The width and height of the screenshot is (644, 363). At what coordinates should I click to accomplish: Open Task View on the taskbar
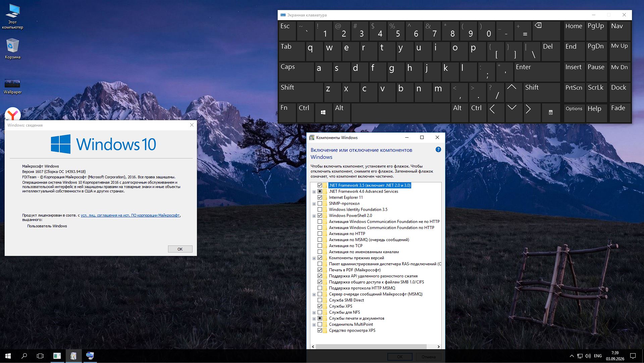40,356
